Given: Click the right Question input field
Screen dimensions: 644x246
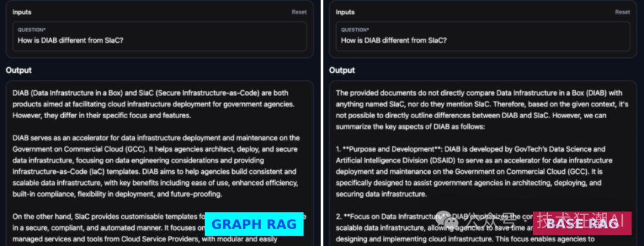Looking at the screenshot, I should [482, 41].
